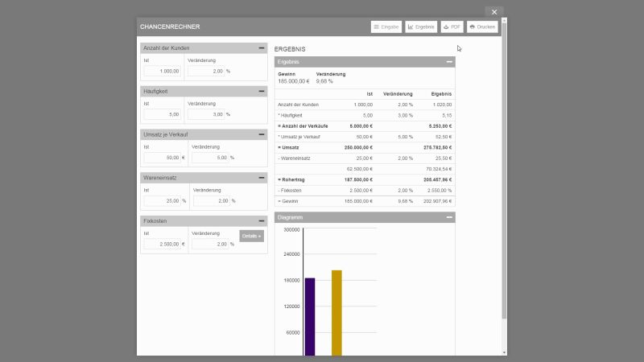This screenshot has height=362, width=644.
Task: Open Fixkosten Details
Action: [x=251, y=237]
